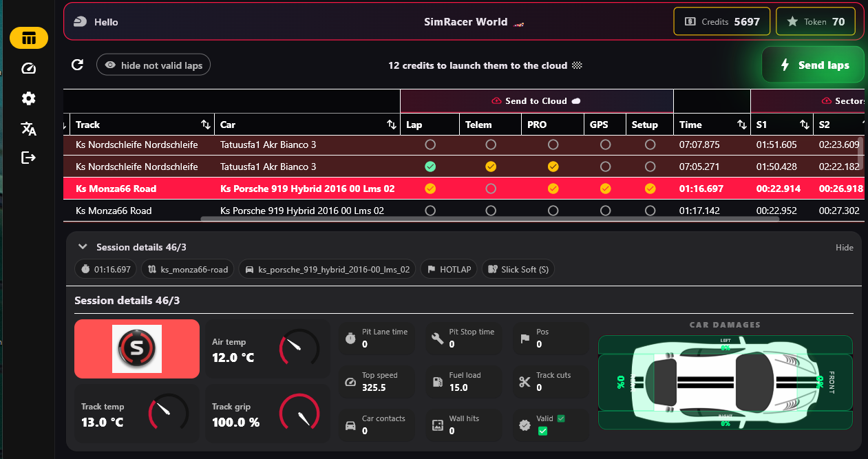This screenshot has height=459, width=868.
Task: Collapse Session details 46/3 chevron
Action: pyautogui.click(x=83, y=247)
